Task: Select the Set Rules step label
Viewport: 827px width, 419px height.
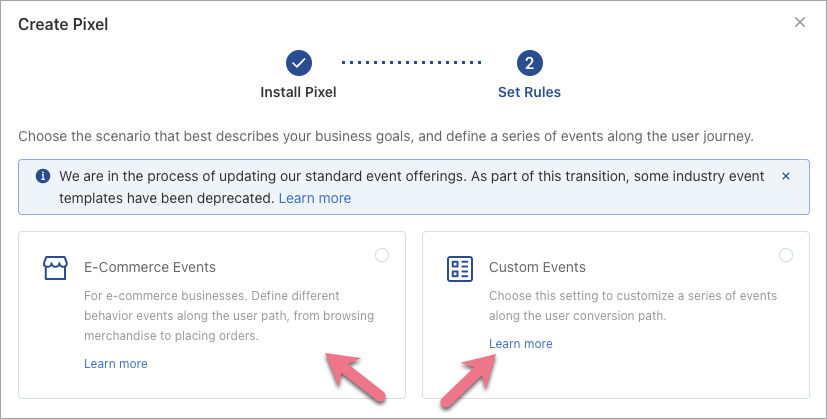Action: pyautogui.click(x=529, y=92)
